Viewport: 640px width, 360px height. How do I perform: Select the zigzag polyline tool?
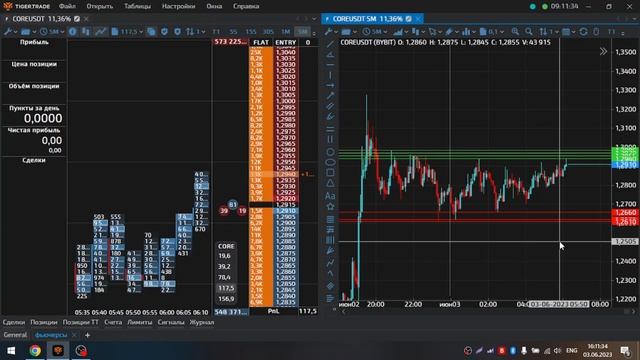coord(331,262)
